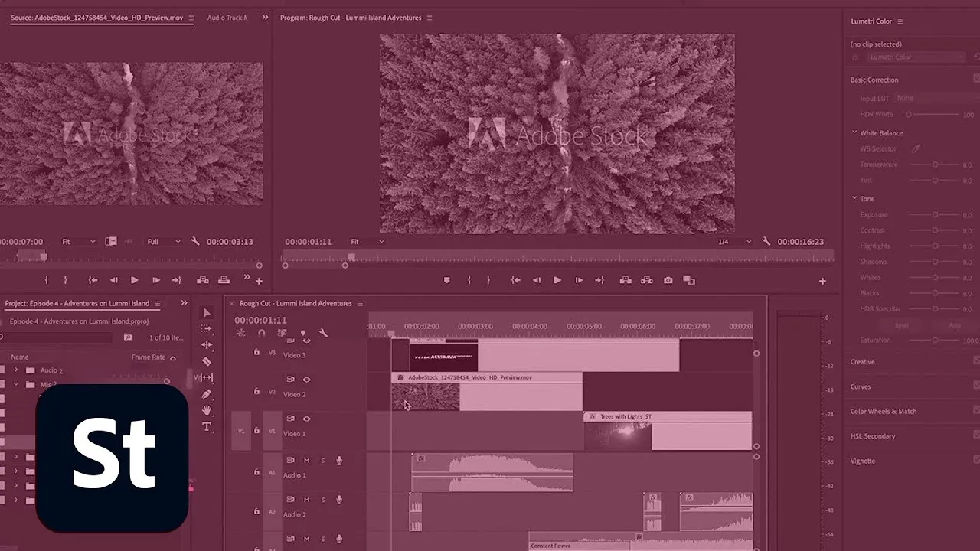This screenshot has width=980, height=551.
Task: Click Mark Out in Source monitor
Action: pos(65,280)
